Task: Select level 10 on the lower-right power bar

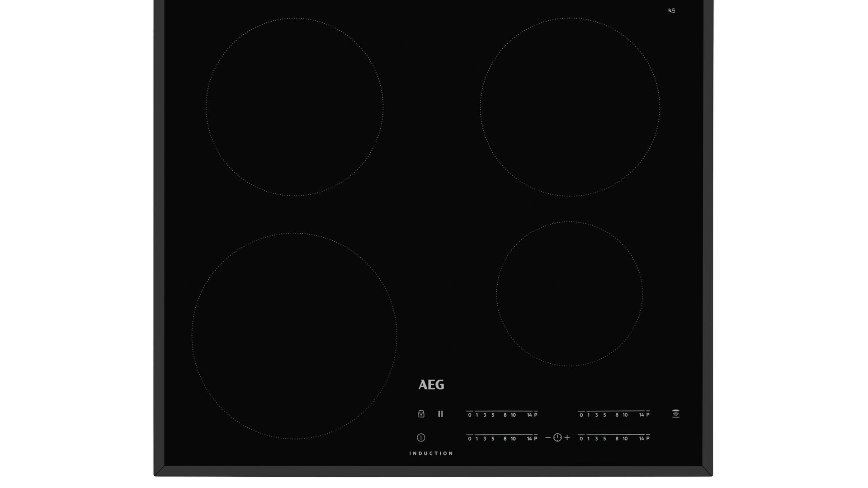Action: click(x=625, y=438)
